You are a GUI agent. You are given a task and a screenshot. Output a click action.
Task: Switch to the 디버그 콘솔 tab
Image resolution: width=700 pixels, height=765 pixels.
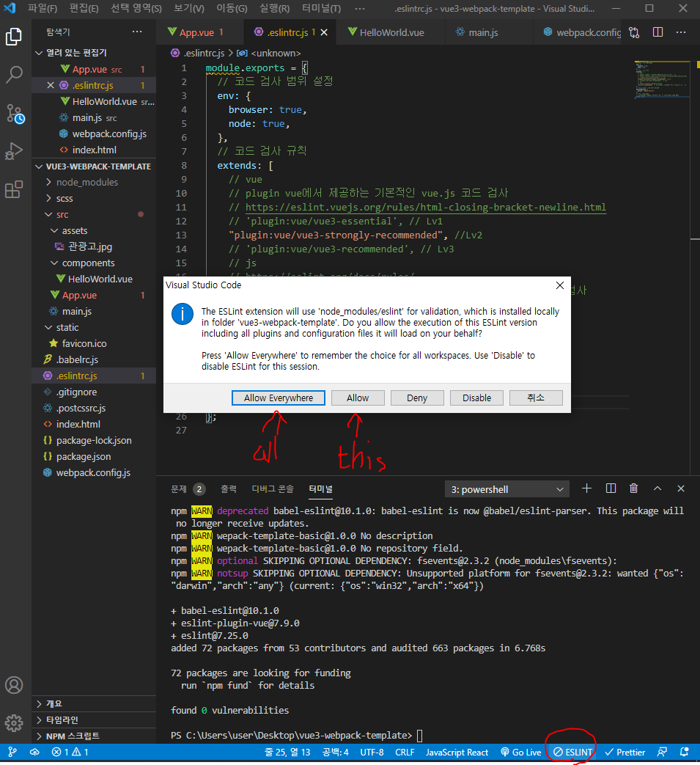273,489
